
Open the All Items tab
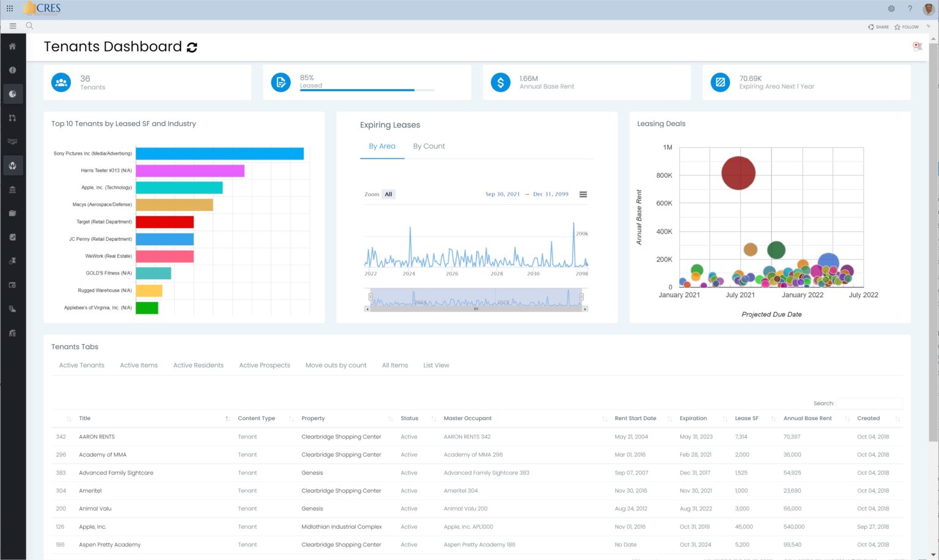(x=395, y=365)
